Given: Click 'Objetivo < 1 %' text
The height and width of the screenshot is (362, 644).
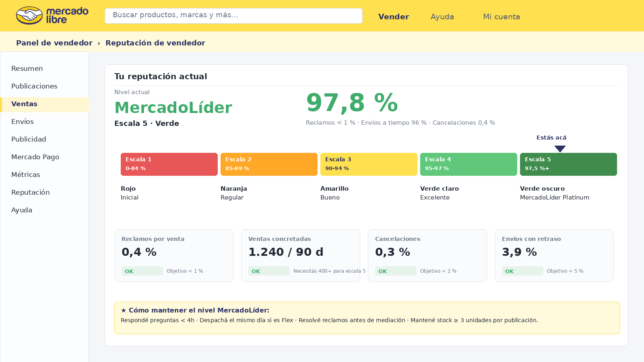Looking at the screenshot, I should (185, 271).
